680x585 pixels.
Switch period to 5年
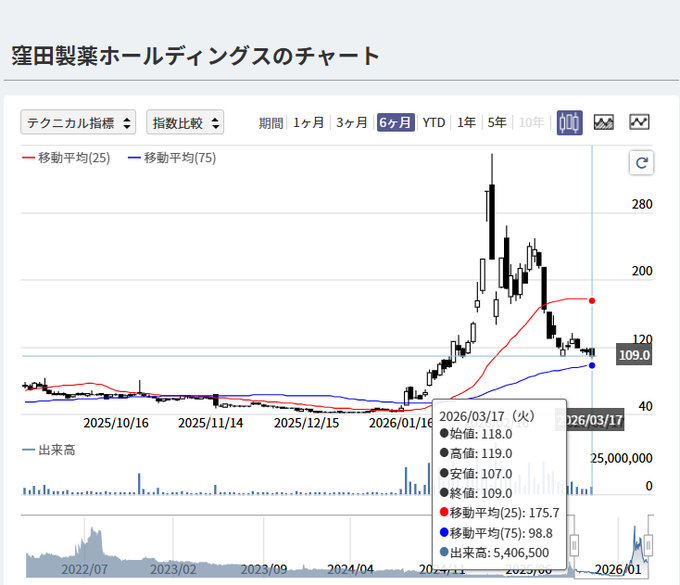(x=497, y=123)
